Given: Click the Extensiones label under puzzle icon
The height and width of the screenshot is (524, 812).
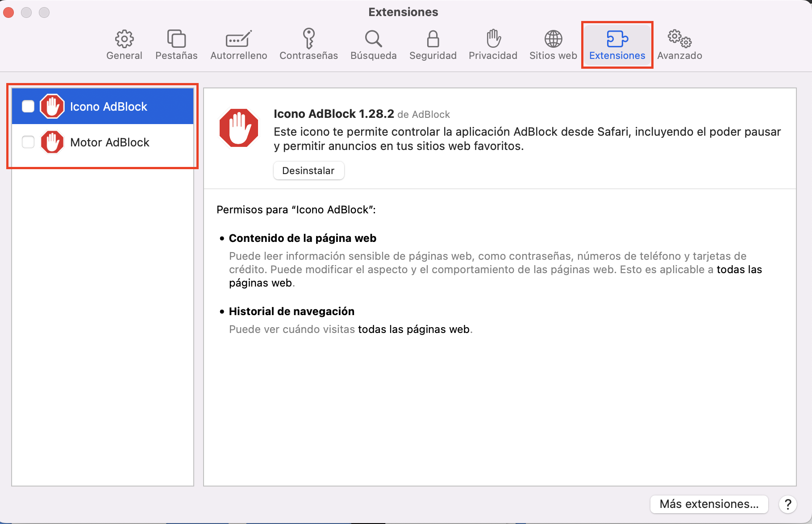Looking at the screenshot, I should point(617,55).
